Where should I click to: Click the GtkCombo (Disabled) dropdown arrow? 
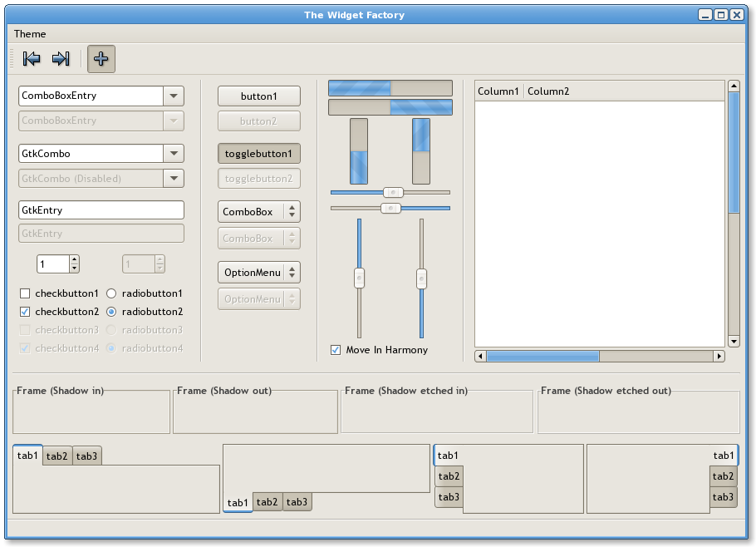click(174, 179)
